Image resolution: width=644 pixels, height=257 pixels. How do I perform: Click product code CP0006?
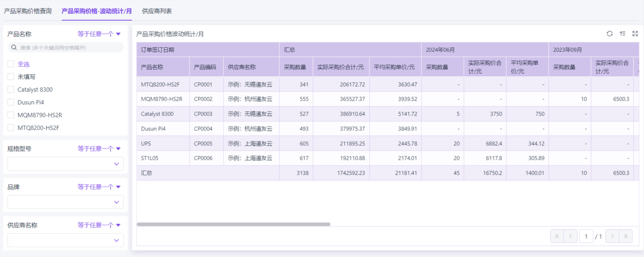(203, 158)
